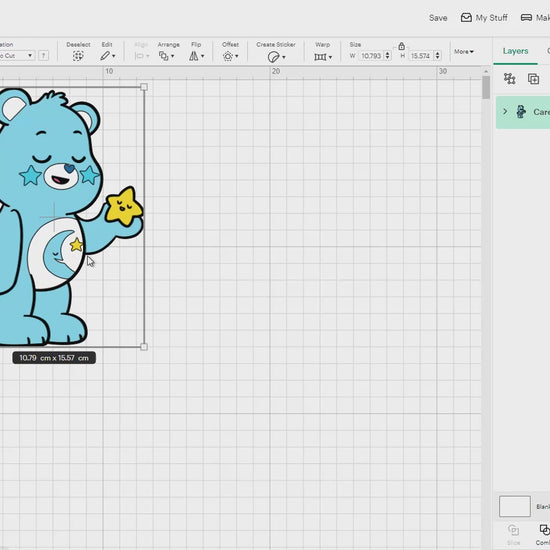Open the More dropdown menu

[x=464, y=52]
